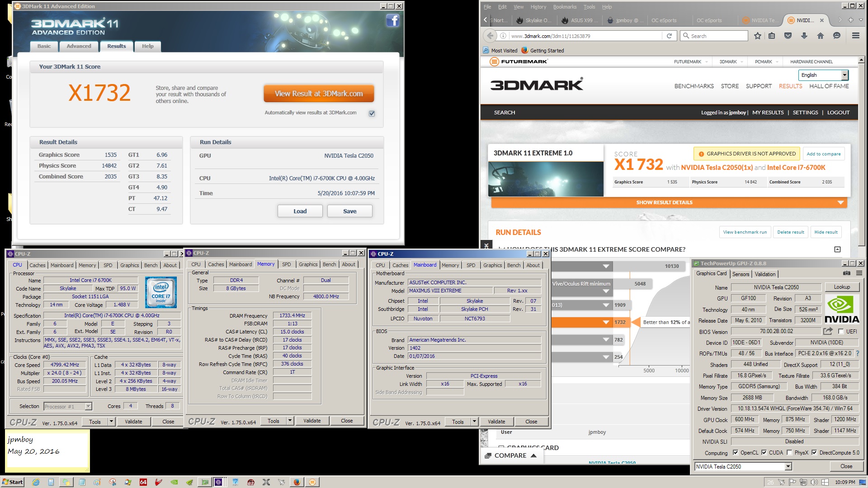
Task: Open the Firefox Hello chat icon
Action: pyautogui.click(x=837, y=36)
